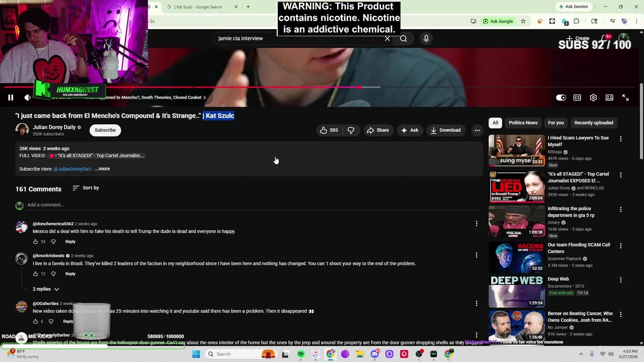Clear the YouTube search box with X
The image size is (644, 362).
(x=387, y=38)
